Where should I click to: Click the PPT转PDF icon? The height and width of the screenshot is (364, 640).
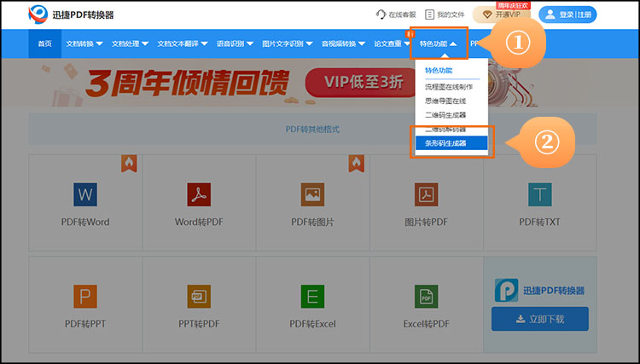tap(199, 297)
